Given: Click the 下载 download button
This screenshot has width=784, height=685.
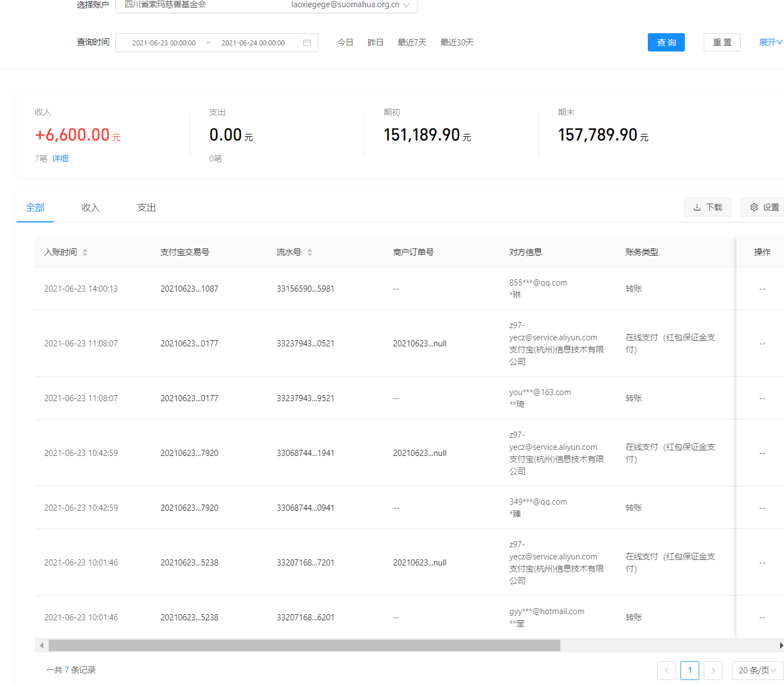Looking at the screenshot, I should coord(707,207).
